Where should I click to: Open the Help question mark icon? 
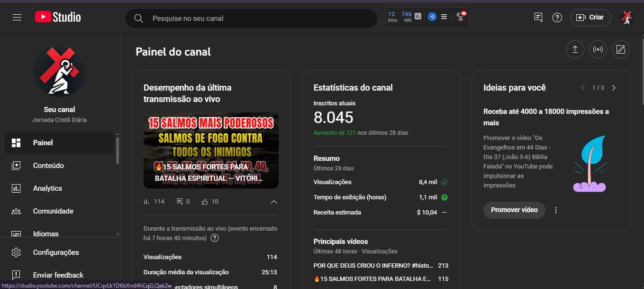(x=557, y=18)
